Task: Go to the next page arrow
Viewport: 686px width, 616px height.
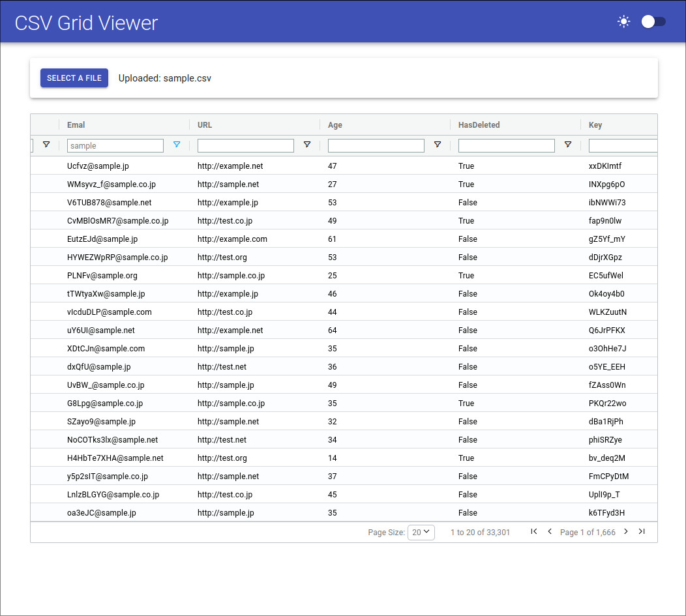Action: coord(626,532)
